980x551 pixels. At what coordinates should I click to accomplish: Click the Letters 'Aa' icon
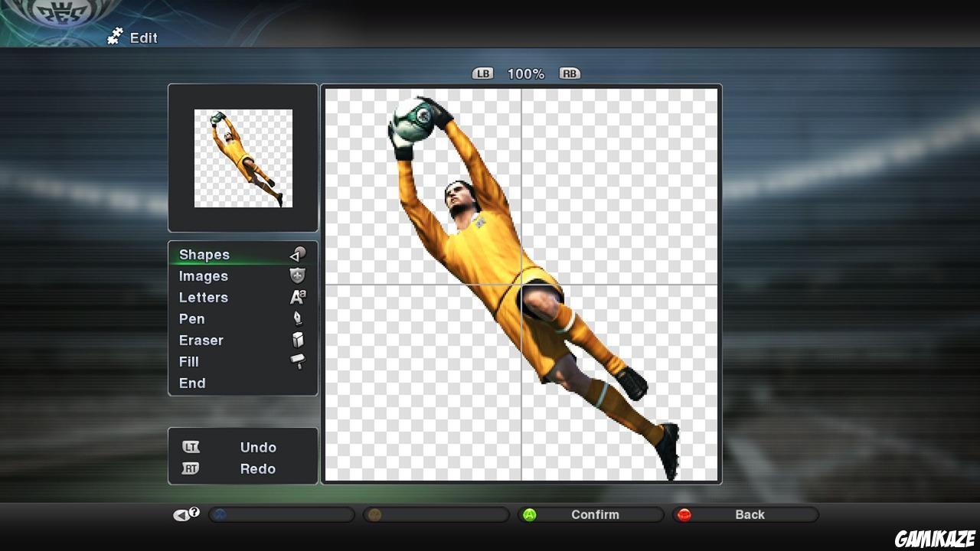[x=299, y=298]
